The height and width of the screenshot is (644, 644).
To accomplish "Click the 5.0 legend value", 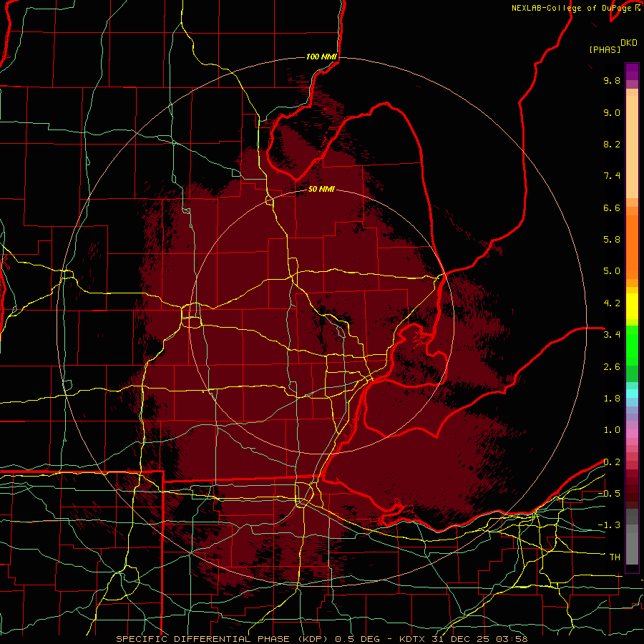I will coord(612,271).
